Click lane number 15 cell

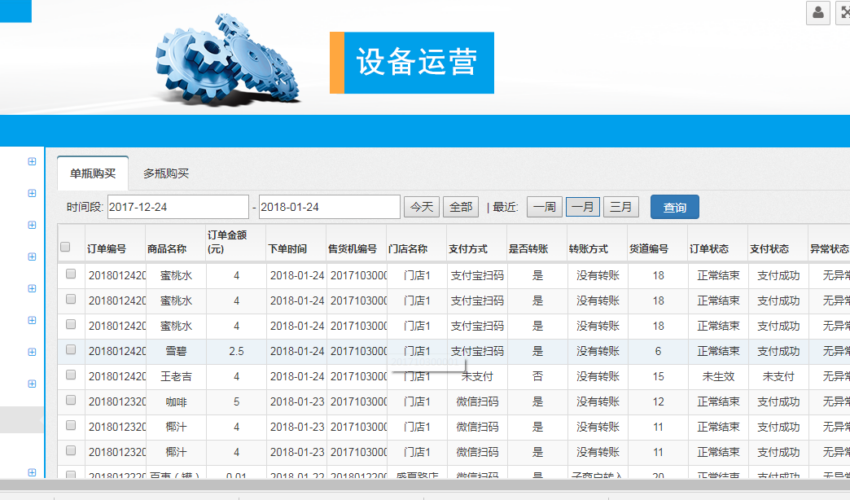pyautogui.click(x=658, y=376)
